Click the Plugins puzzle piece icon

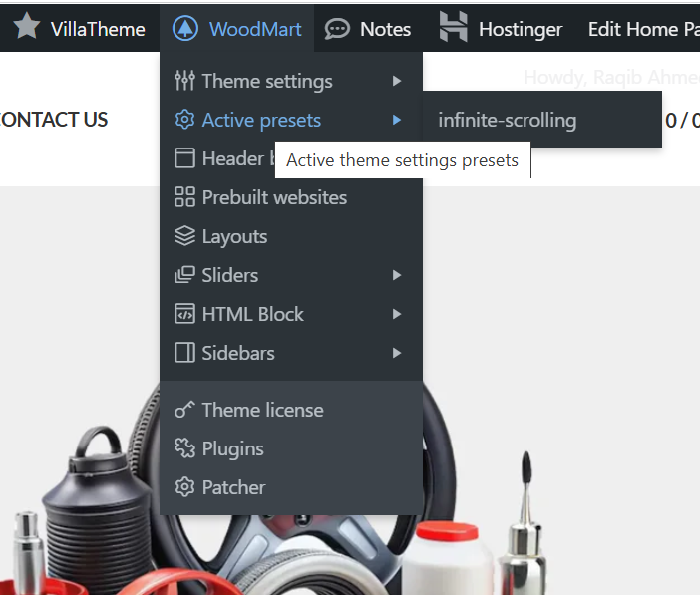184,448
